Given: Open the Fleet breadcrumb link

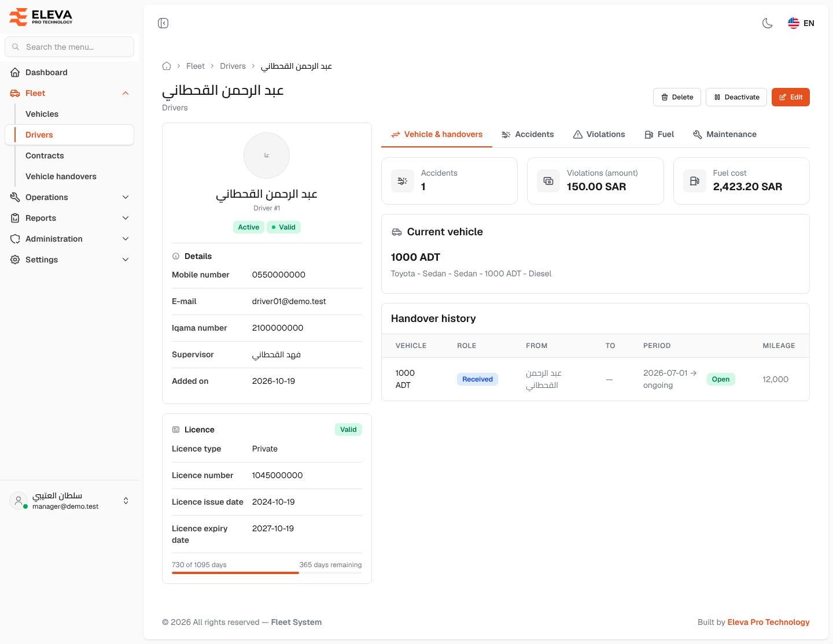Looking at the screenshot, I should click(196, 66).
